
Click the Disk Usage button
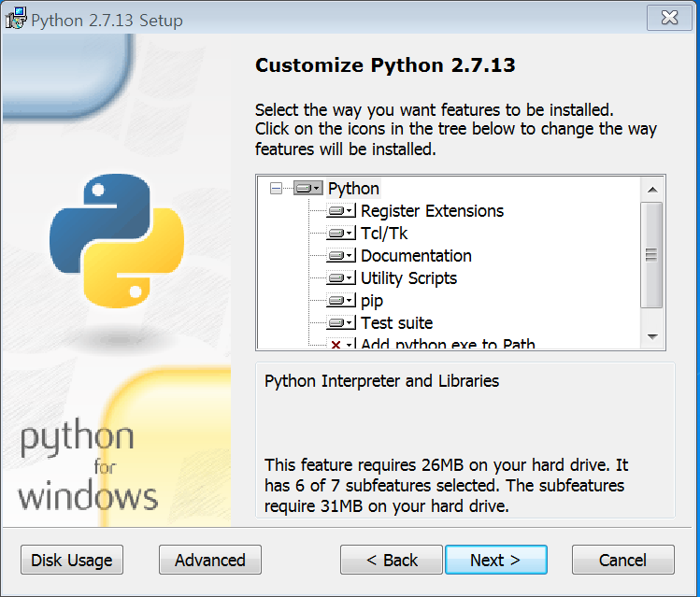72,560
